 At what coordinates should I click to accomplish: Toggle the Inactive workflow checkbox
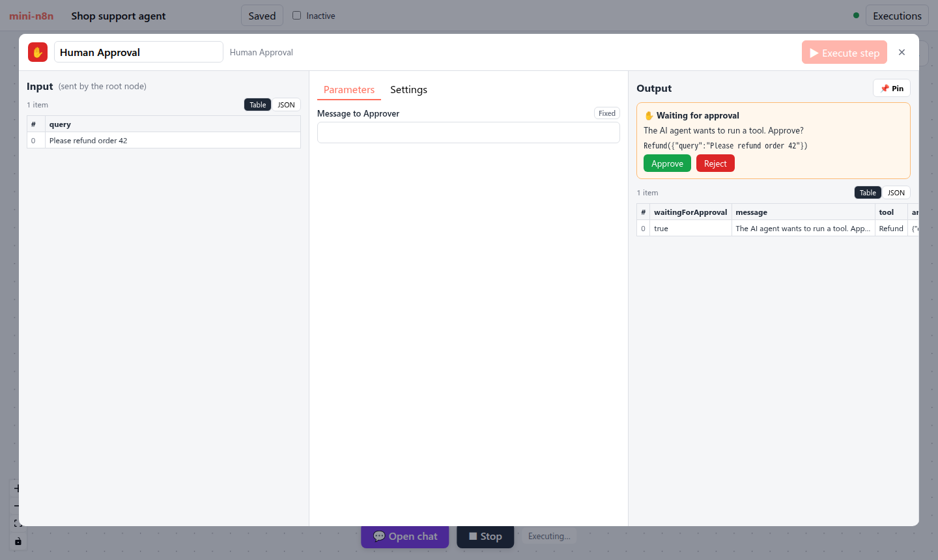[x=296, y=16]
